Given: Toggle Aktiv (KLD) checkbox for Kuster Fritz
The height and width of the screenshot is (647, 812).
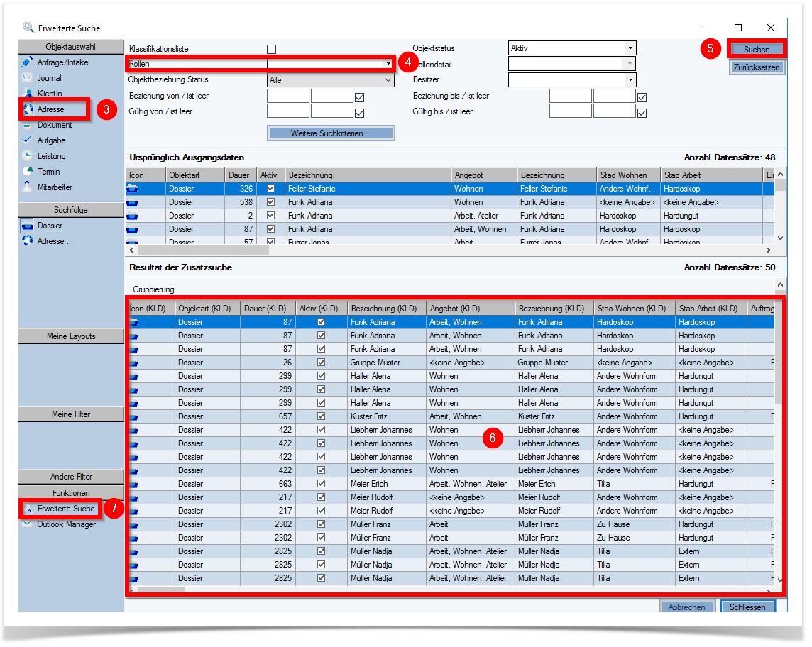Looking at the screenshot, I should (321, 416).
